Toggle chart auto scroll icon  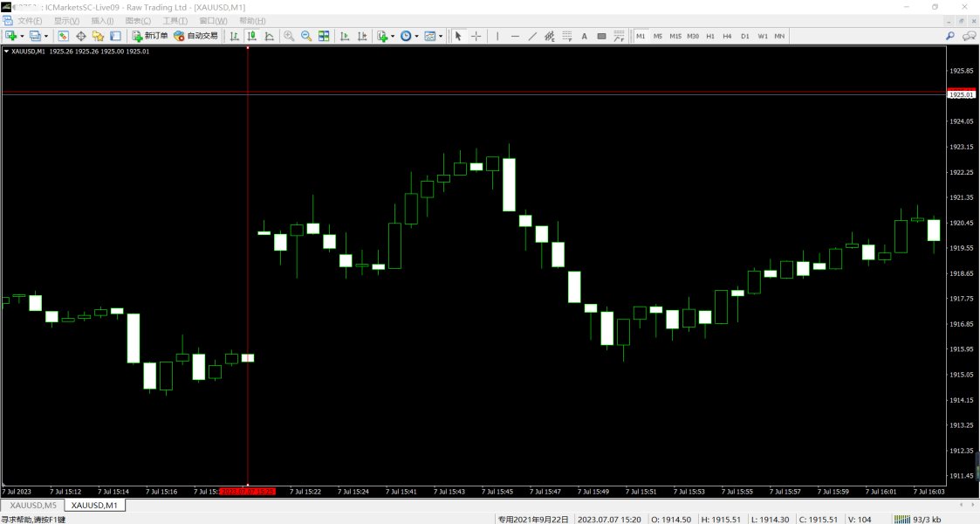point(345,37)
